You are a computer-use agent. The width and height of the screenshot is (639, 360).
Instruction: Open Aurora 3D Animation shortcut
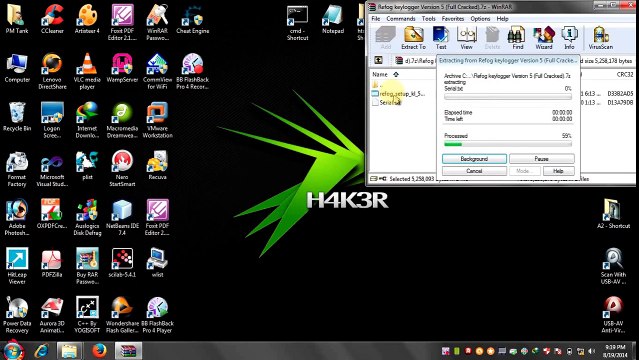pos(52,314)
